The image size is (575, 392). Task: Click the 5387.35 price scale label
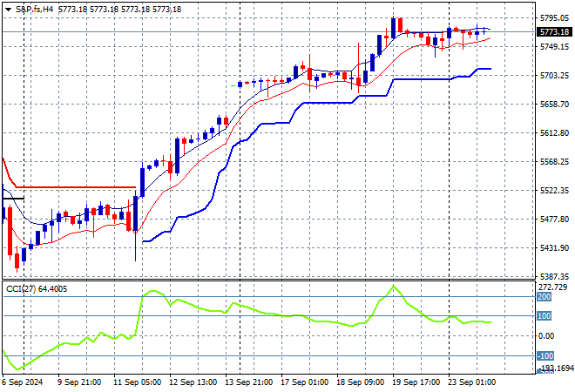(553, 276)
